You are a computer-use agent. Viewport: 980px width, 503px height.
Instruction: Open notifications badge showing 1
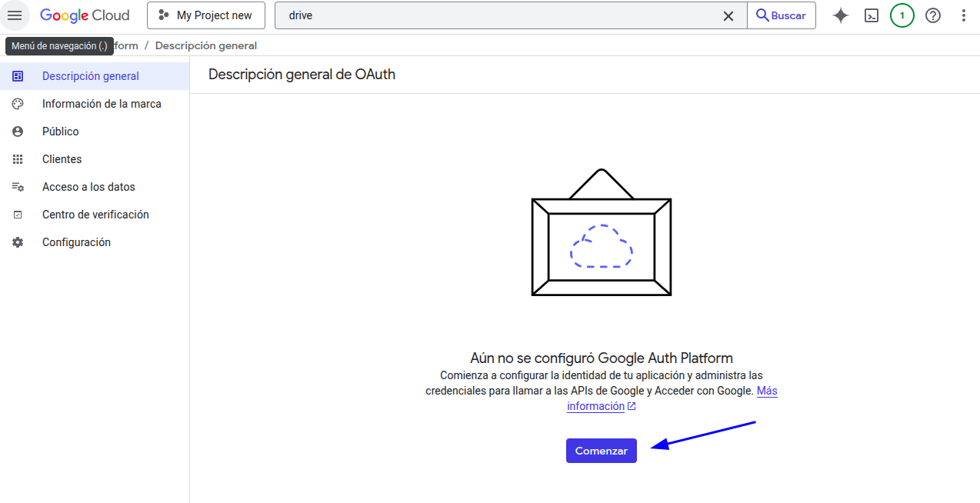(902, 15)
